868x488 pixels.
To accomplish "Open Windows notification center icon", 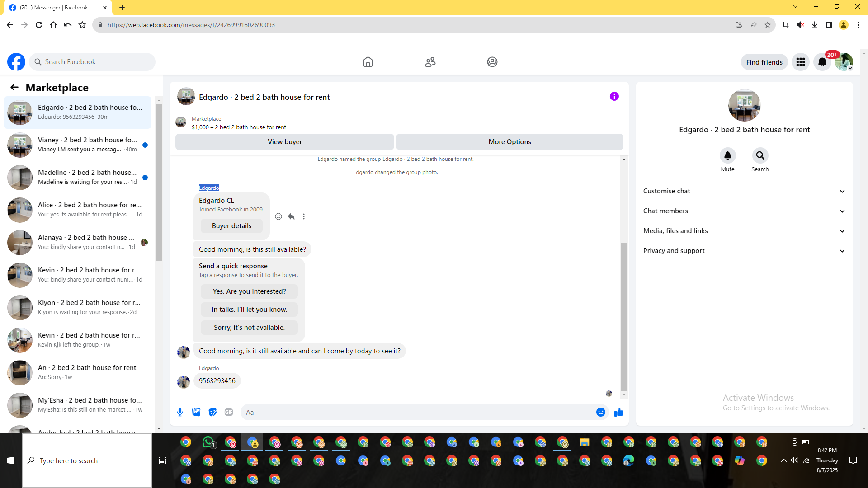I will 853,460.
